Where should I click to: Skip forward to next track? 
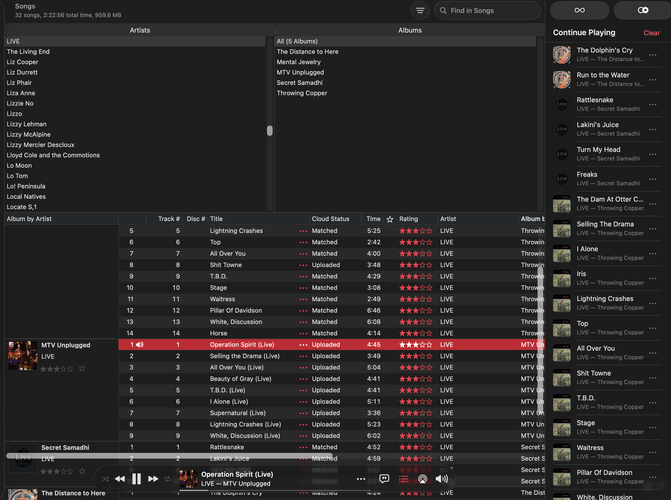pos(153,479)
